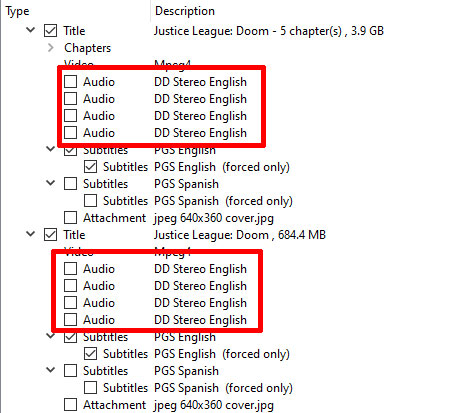This screenshot has width=458, height=413.
Task: Collapse PGS English subtitles in first title
Action: click(x=51, y=149)
